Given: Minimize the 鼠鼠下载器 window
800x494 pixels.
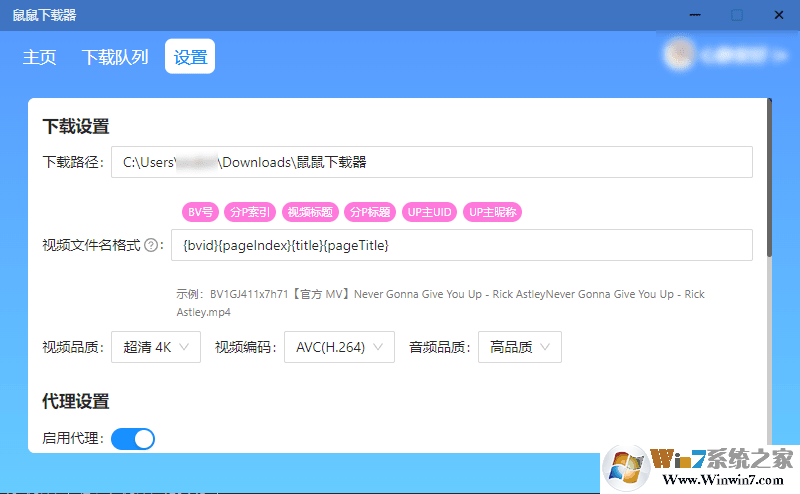Looking at the screenshot, I should 692,15.
